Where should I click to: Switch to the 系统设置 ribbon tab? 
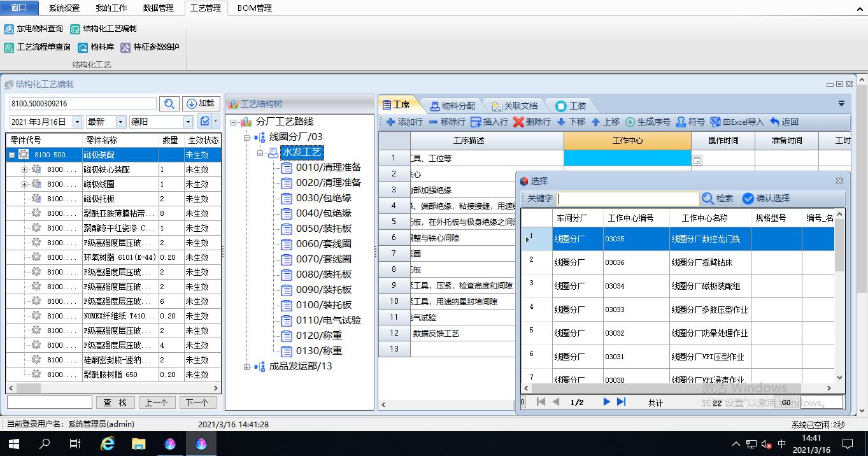pos(64,8)
